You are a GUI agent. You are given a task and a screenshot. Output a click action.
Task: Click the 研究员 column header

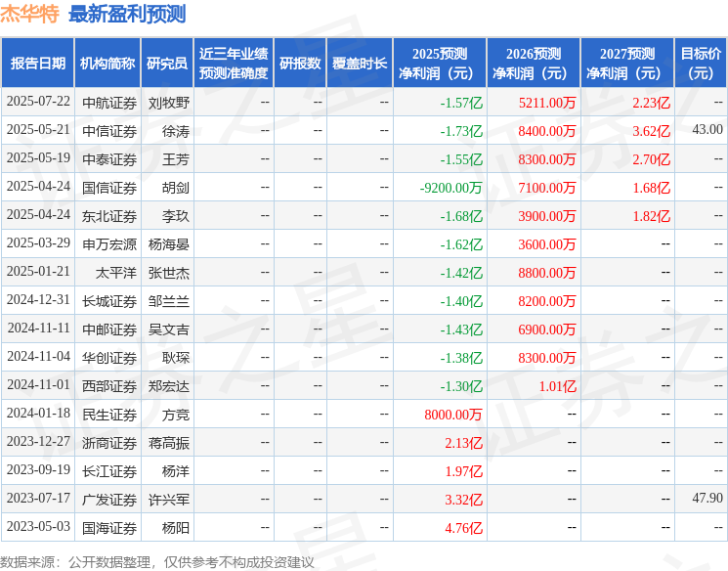pyautogui.click(x=167, y=64)
